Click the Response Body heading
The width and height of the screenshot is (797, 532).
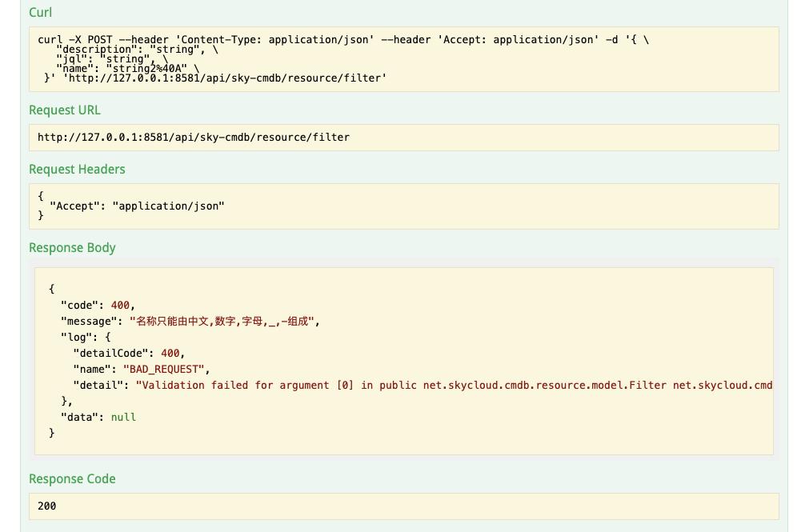[72, 247]
